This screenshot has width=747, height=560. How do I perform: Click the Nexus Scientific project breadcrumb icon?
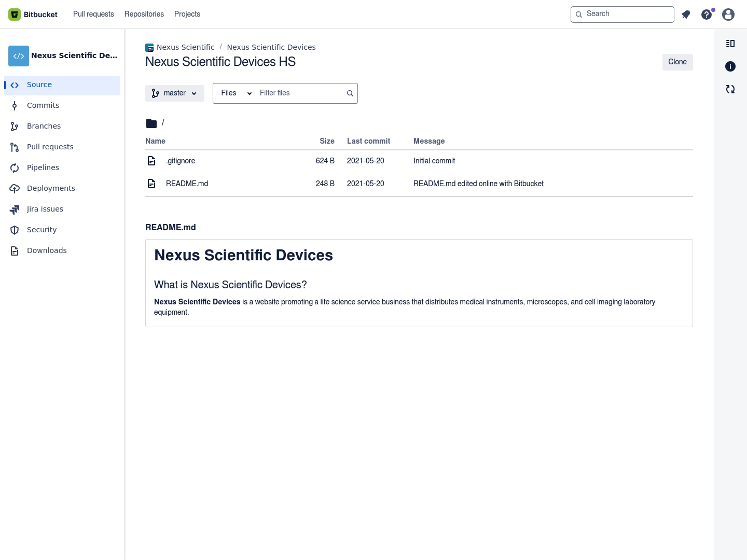tap(149, 48)
